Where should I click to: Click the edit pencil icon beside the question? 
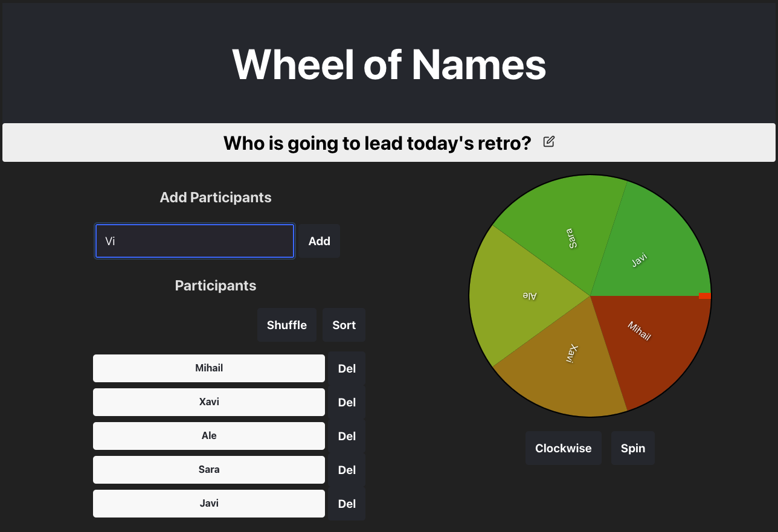548,142
